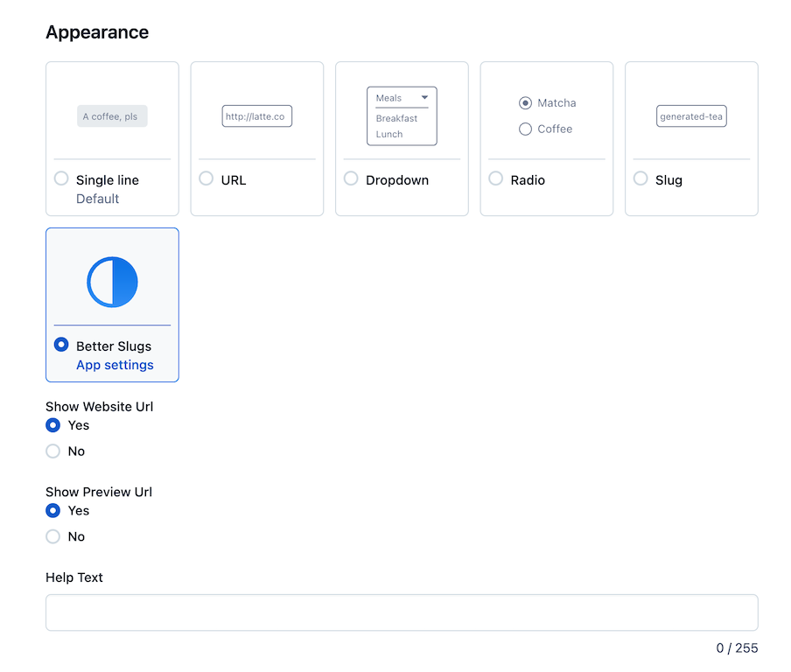791x672 pixels.
Task: Click the Default label under Single line
Action: (x=97, y=199)
